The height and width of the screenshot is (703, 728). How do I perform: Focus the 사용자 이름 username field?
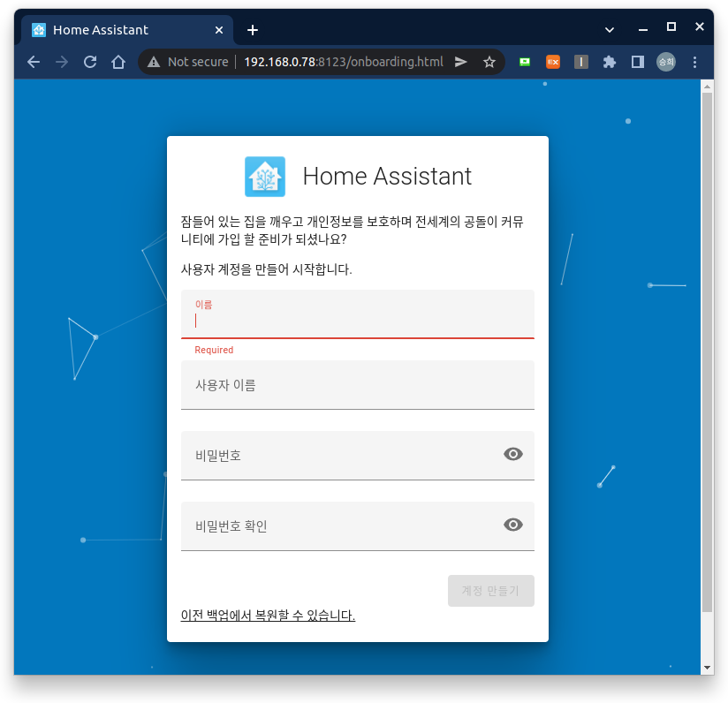358,385
